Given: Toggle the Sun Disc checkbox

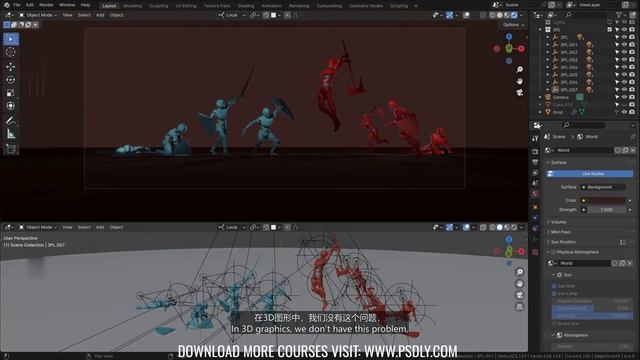Looking at the screenshot, I should point(554,286).
